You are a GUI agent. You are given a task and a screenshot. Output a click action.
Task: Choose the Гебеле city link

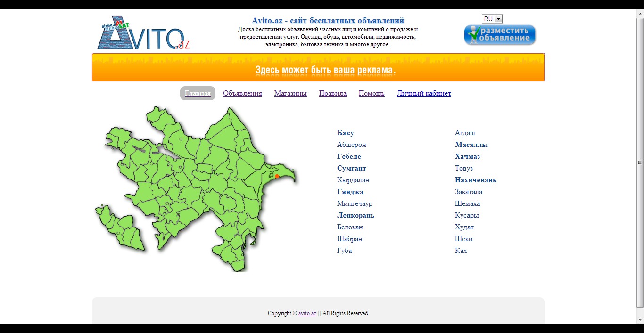pos(349,156)
